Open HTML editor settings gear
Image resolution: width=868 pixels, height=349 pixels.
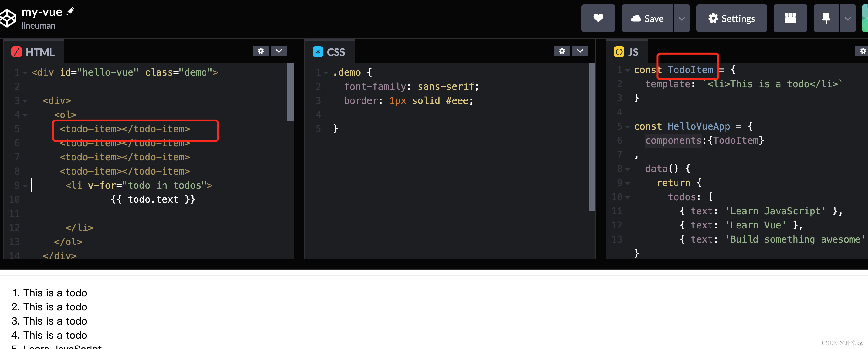[x=260, y=51]
